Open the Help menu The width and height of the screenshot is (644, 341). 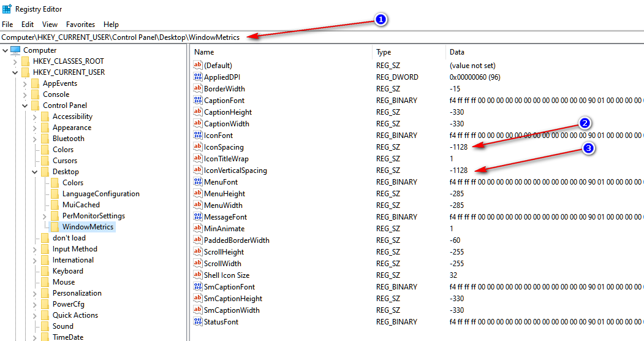pos(111,25)
